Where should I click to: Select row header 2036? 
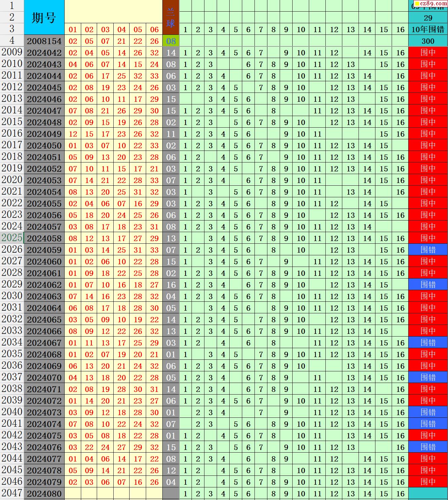tap(12, 366)
